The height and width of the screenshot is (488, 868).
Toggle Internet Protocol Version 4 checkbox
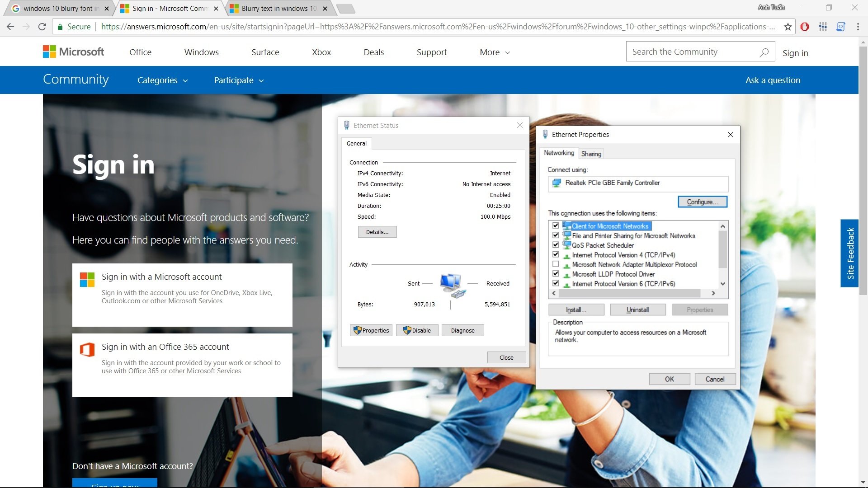(556, 254)
